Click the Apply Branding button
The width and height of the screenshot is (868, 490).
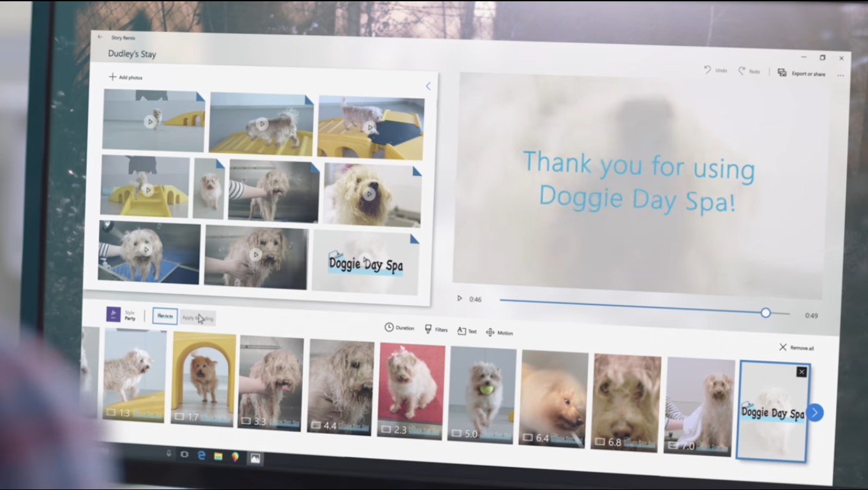coord(198,318)
